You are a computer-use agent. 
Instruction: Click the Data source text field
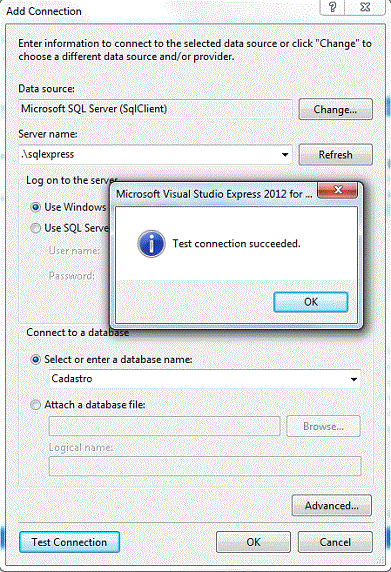[155, 109]
